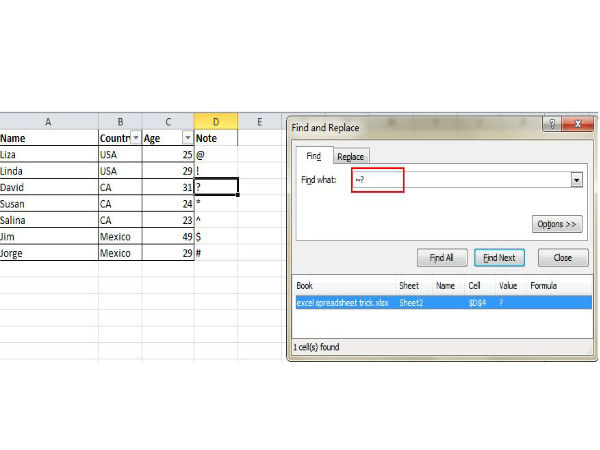Click the Jorge name cell
The height and width of the screenshot is (450, 600).
click(48, 254)
